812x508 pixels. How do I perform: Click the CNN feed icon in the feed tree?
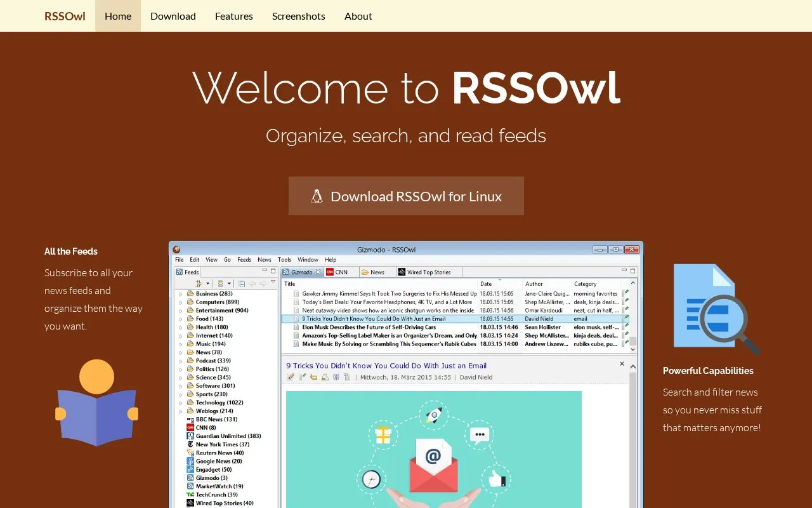(190, 427)
